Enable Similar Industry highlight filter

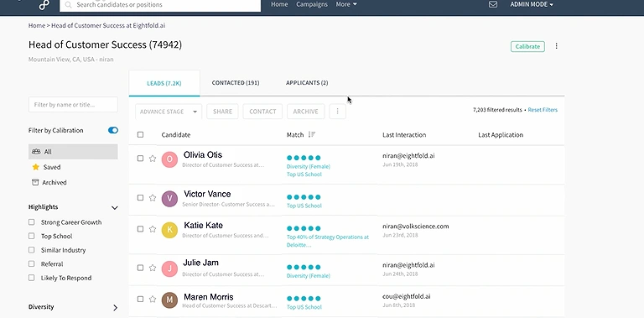[32, 250]
